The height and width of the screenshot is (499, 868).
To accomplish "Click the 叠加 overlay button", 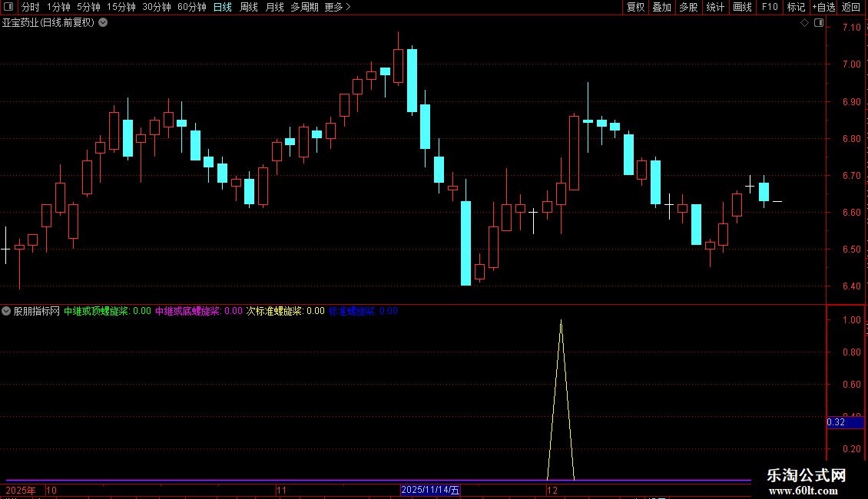I will pos(662,7).
